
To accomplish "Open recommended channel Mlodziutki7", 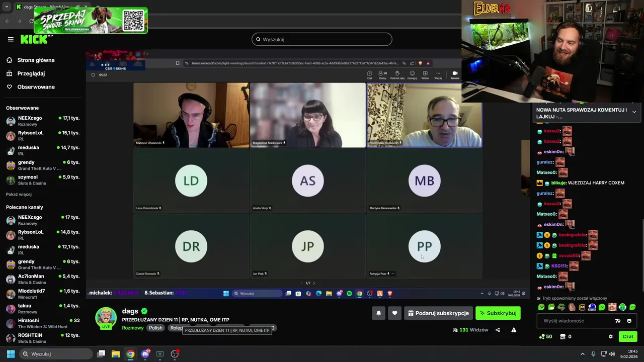I will [43, 294].
